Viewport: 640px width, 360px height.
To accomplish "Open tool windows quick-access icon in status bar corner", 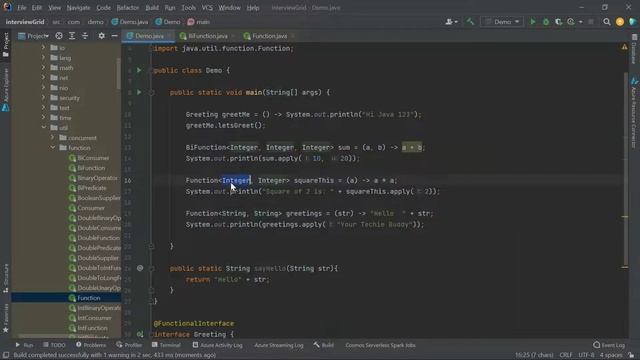I will point(6,355).
